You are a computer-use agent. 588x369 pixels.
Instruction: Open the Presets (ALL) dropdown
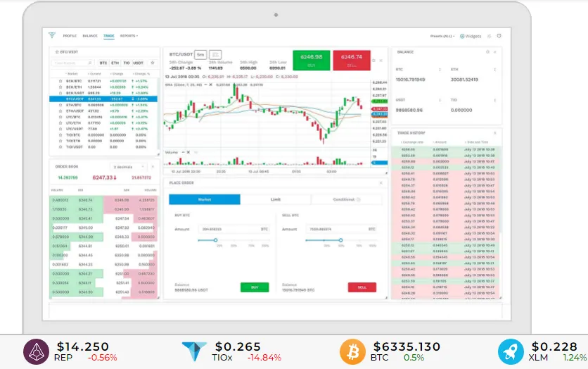click(x=442, y=37)
